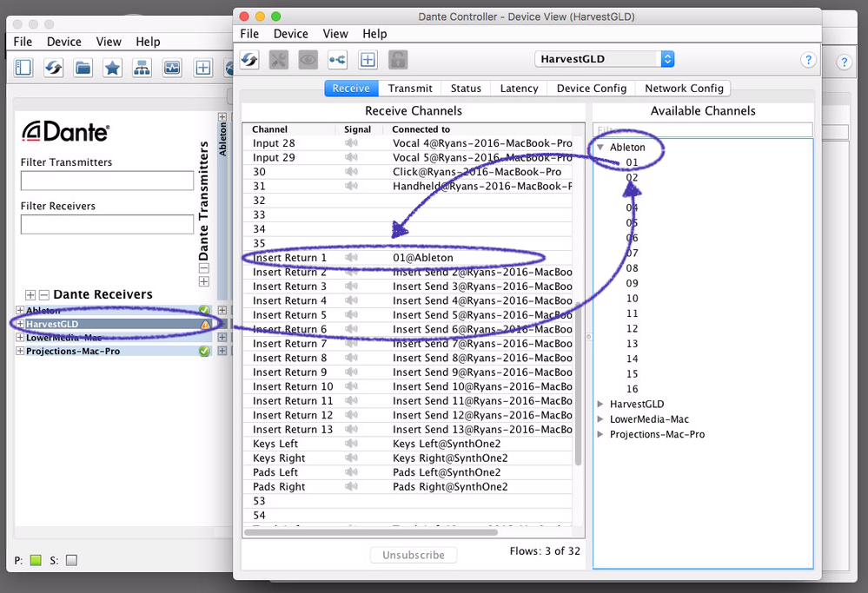Expand the LowerMedia-Mac node in Available Channels
This screenshot has height=593, width=868.
pos(600,419)
